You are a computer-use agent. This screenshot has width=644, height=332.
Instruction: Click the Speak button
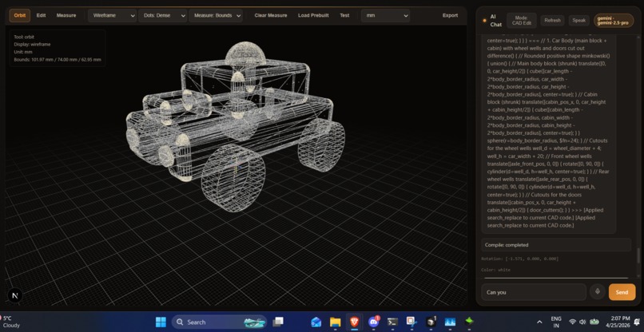tap(578, 20)
